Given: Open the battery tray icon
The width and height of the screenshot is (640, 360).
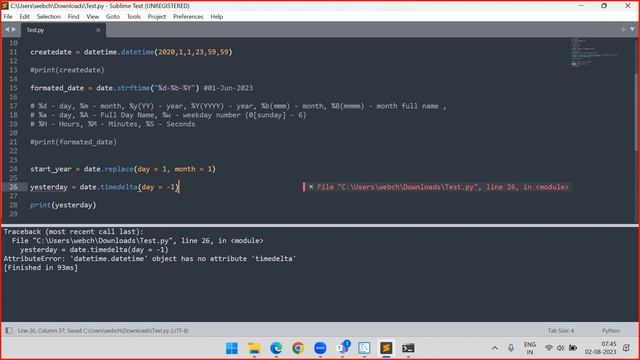Looking at the screenshot, I should [573, 348].
